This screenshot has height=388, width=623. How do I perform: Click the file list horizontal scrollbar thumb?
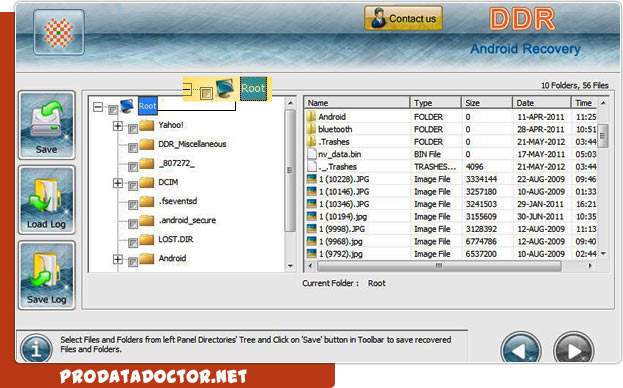439,266
